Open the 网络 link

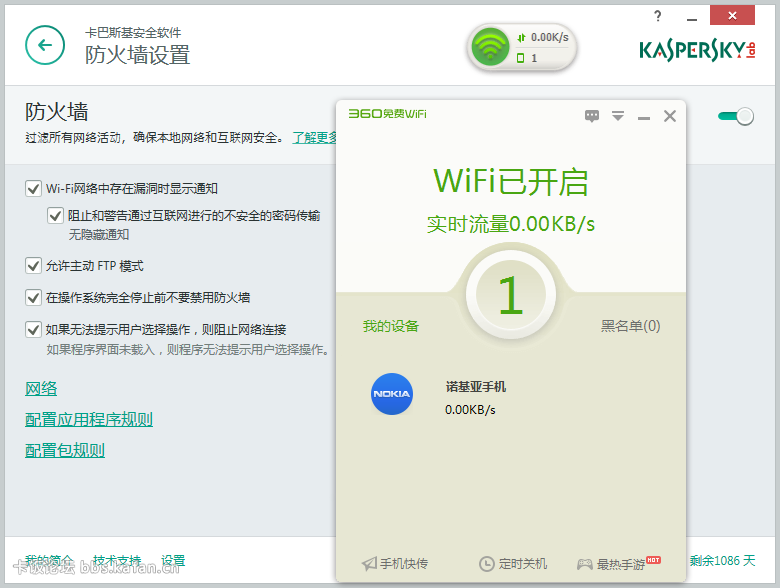click(x=41, y=389)
